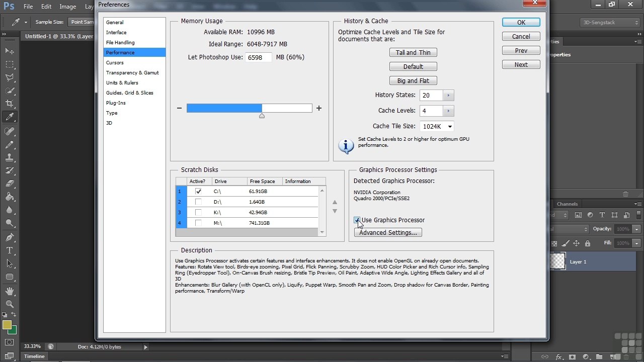
Task: Select the History Brush tool
Action: 10,170
